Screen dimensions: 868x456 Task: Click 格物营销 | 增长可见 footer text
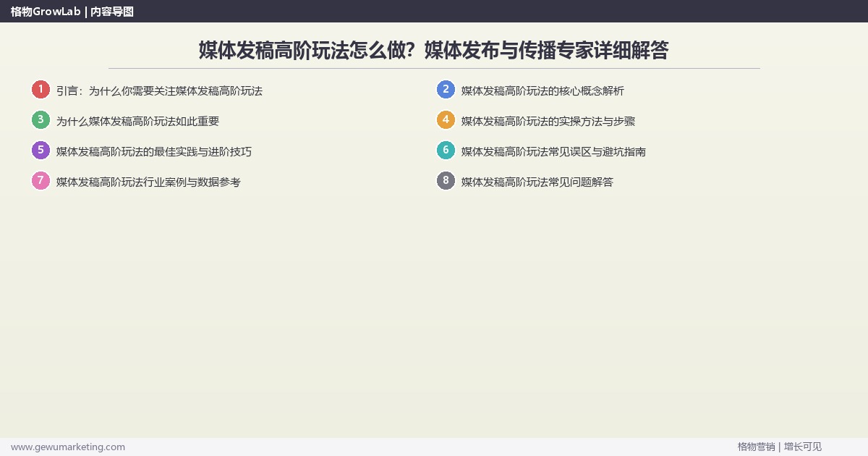click(x=780, y=447)
